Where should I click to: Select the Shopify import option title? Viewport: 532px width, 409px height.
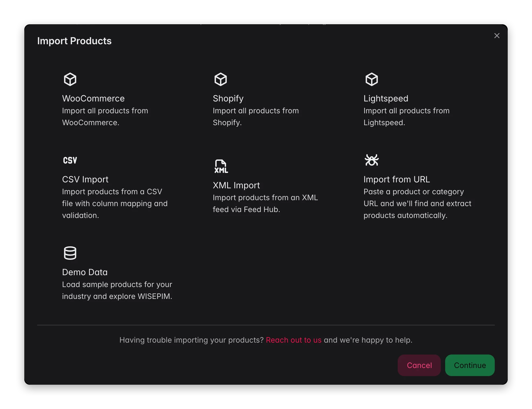(x=228, y=99)
